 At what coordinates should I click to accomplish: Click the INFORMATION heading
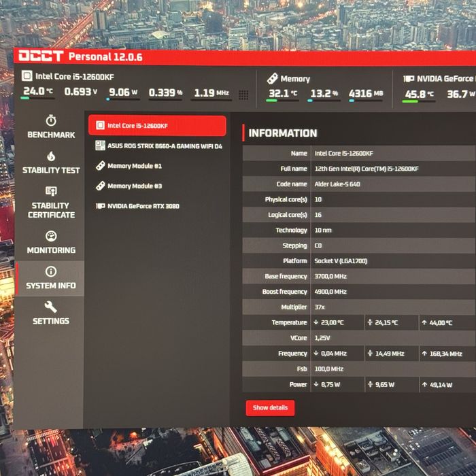283,133
